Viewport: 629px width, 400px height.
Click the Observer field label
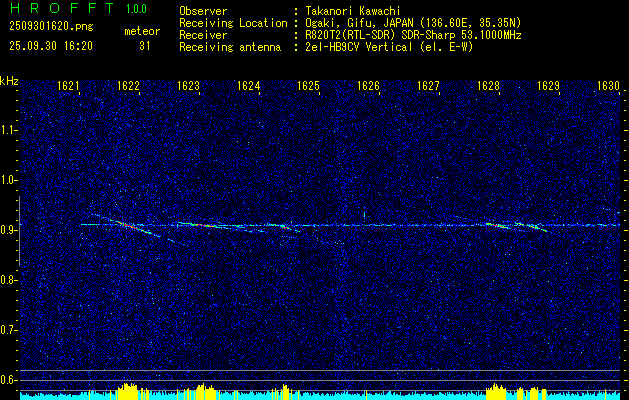point(203,11)
